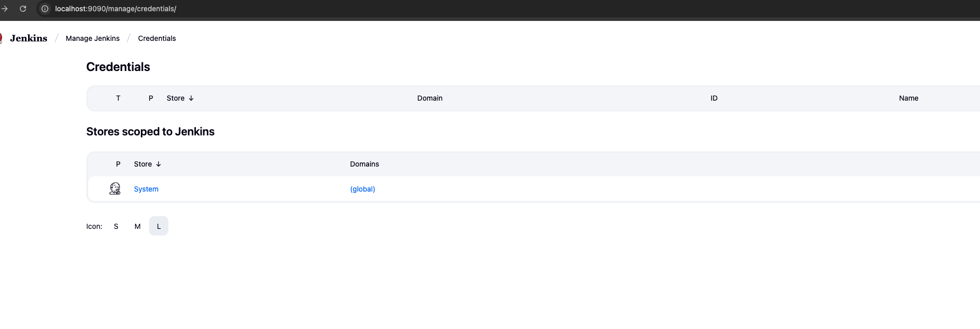The image size is (980, 329).
Task: Click the Credentials page heading
Action: (x=118, y=67)
